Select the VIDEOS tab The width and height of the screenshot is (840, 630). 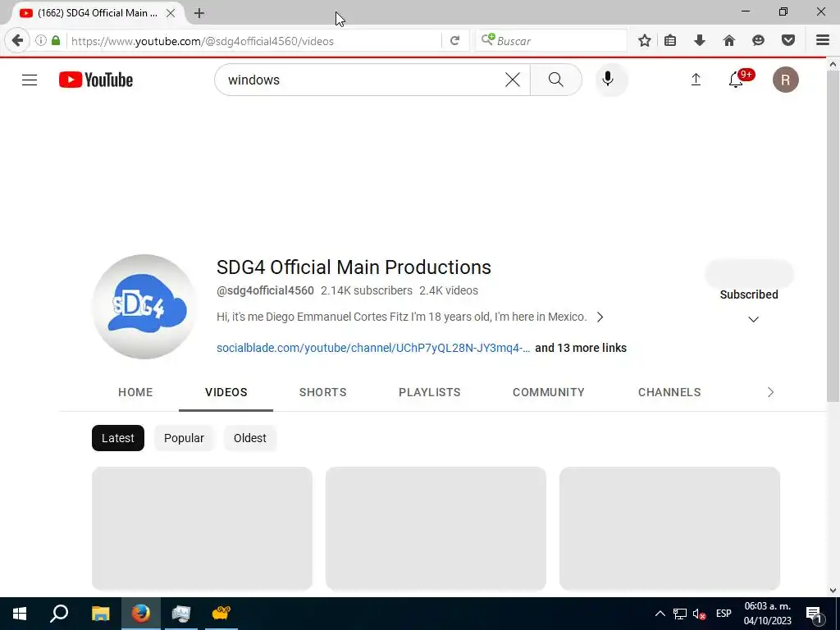(x=226, y=392)
